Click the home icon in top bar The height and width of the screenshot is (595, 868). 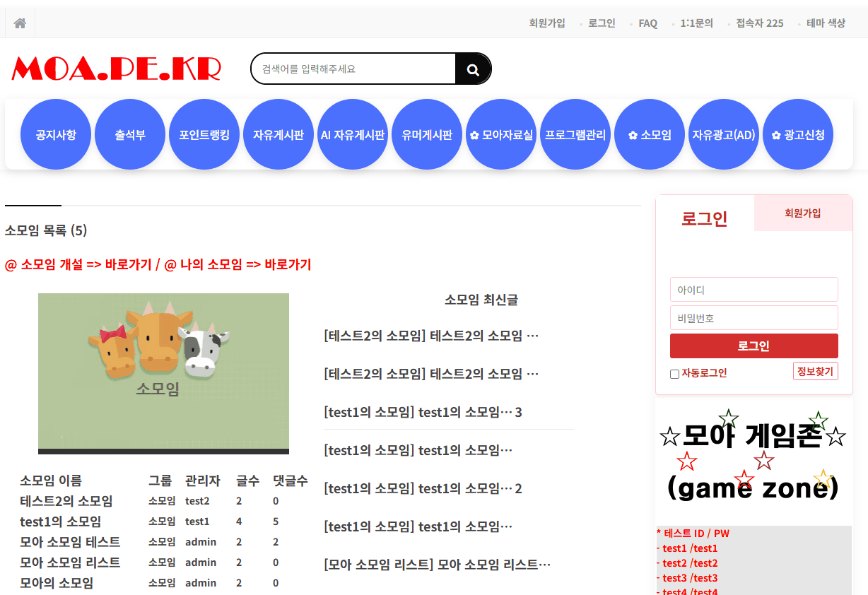click(x=20, y=23)
